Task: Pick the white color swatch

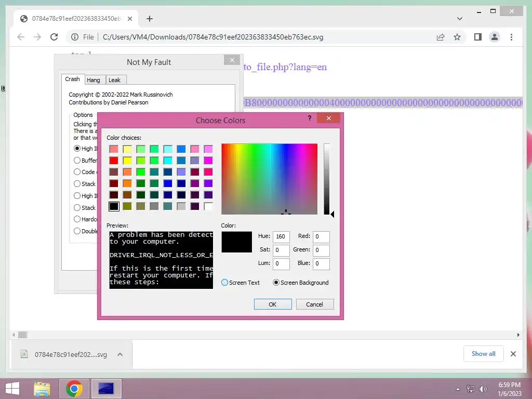Action: pos(208,206)
